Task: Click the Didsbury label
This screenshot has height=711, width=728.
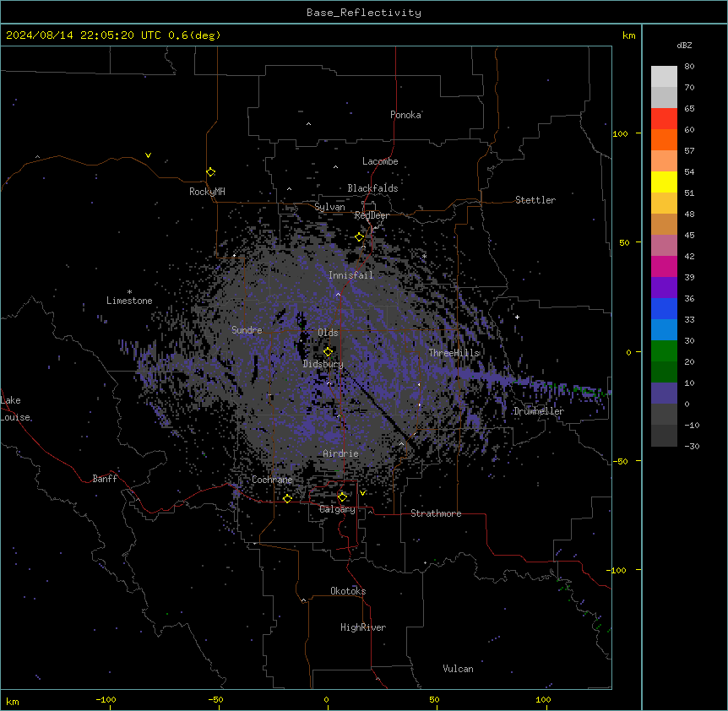Action: 323,364
